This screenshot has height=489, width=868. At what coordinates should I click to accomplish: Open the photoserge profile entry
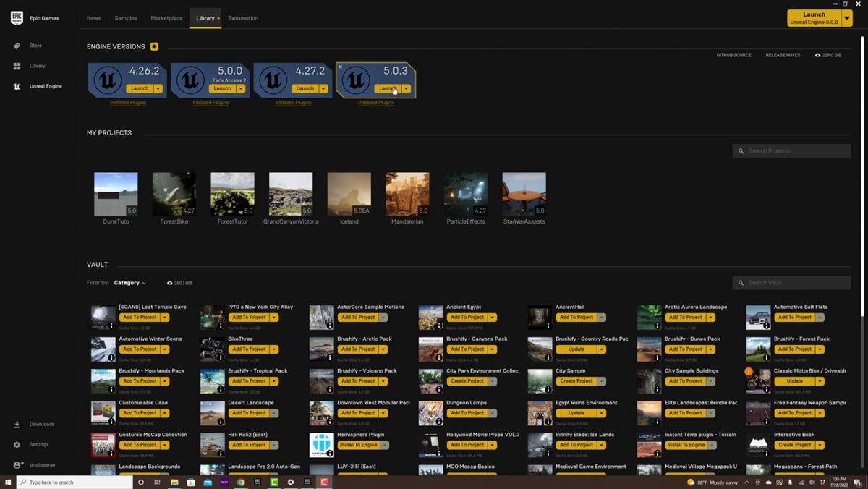coord(41,464)
